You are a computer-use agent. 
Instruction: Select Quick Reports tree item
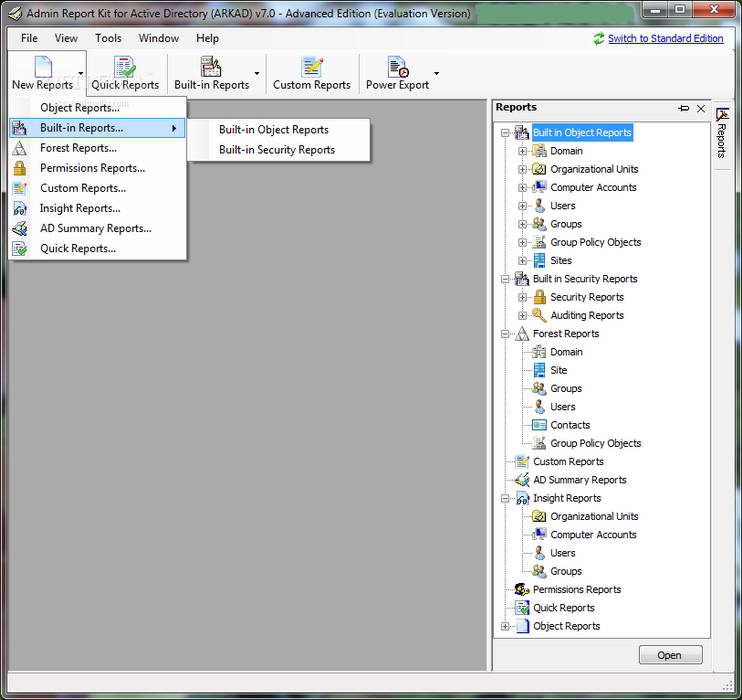(x=564, y=608)
